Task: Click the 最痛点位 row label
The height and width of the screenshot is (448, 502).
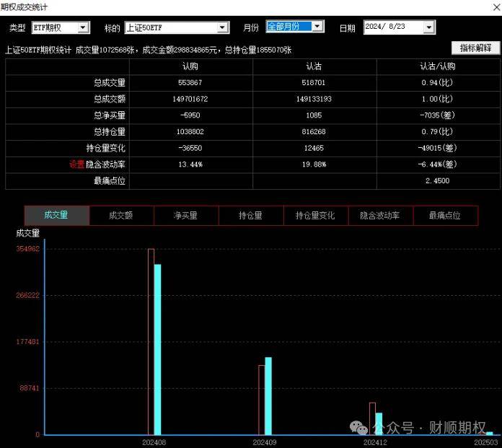Action: pos(110,180)
